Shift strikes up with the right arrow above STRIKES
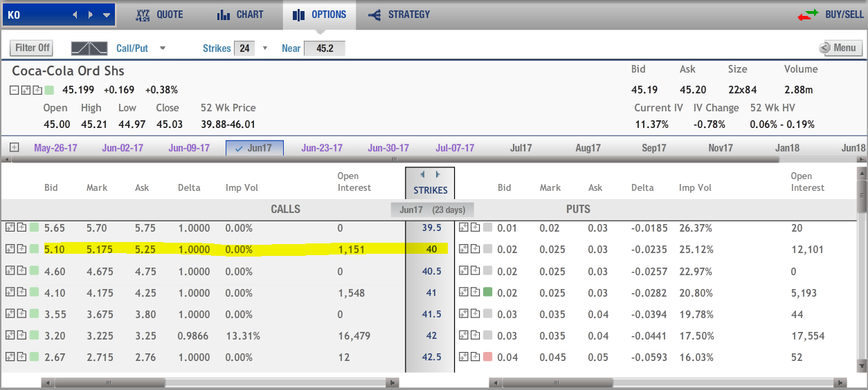The height and width of the screenshot is (390, 868). (437, 175)
